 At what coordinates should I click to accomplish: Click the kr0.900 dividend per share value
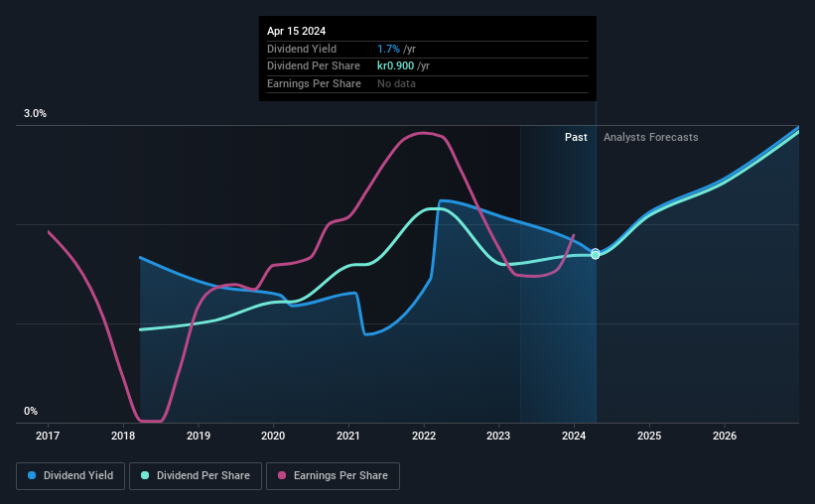pos(395,66)
